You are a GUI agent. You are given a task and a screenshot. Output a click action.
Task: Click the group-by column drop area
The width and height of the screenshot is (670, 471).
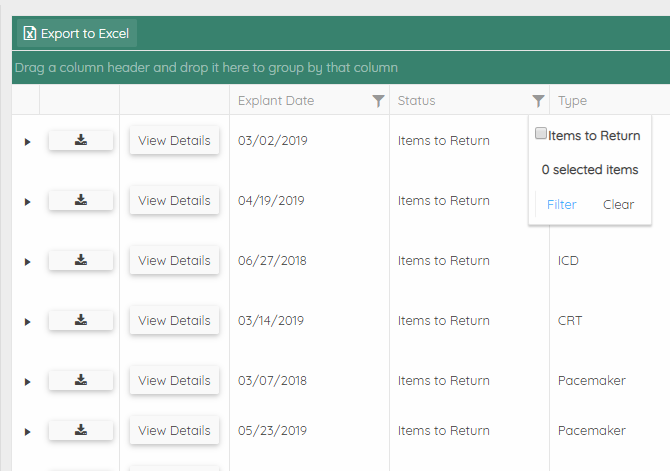pyautogui.click(x=206, y=68)
